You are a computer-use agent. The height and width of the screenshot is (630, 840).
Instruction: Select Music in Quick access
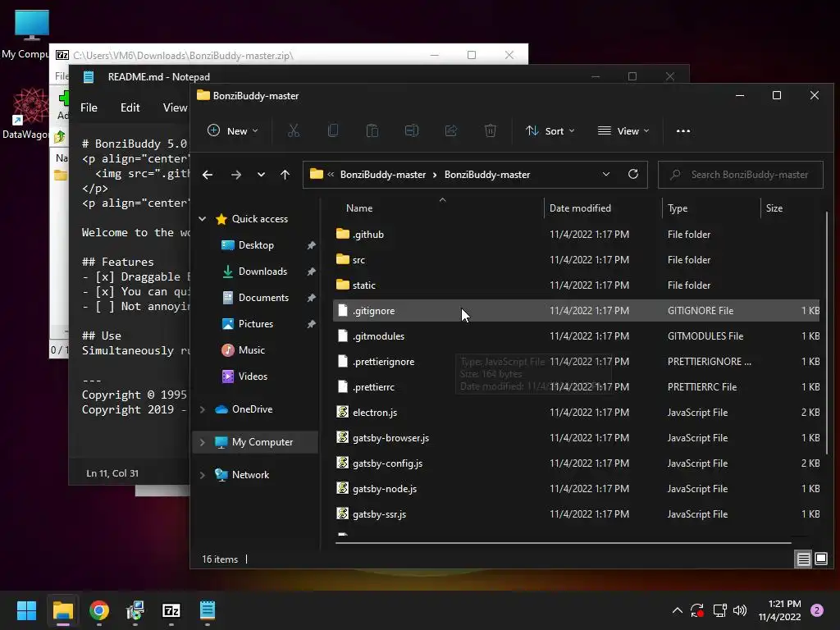(251, 349)
